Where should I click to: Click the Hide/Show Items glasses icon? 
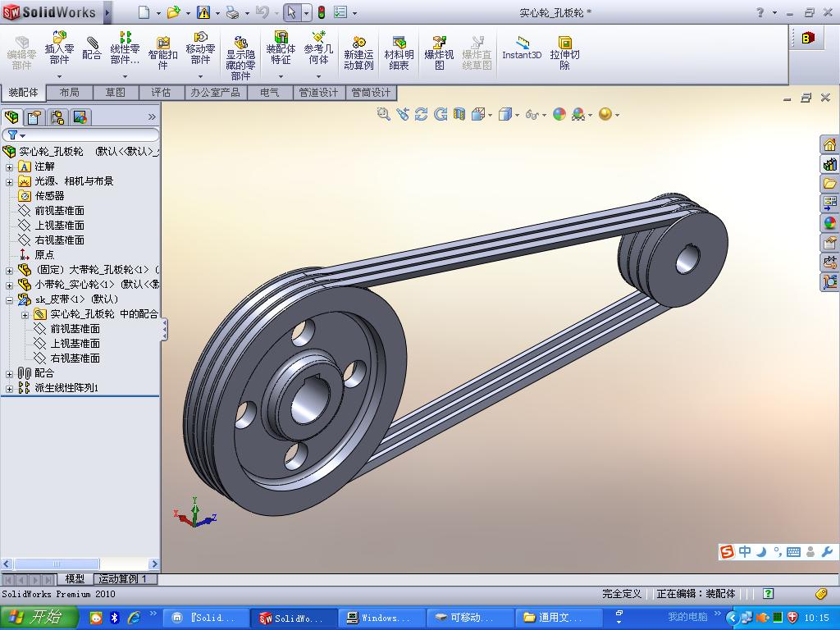pos(532,114)
